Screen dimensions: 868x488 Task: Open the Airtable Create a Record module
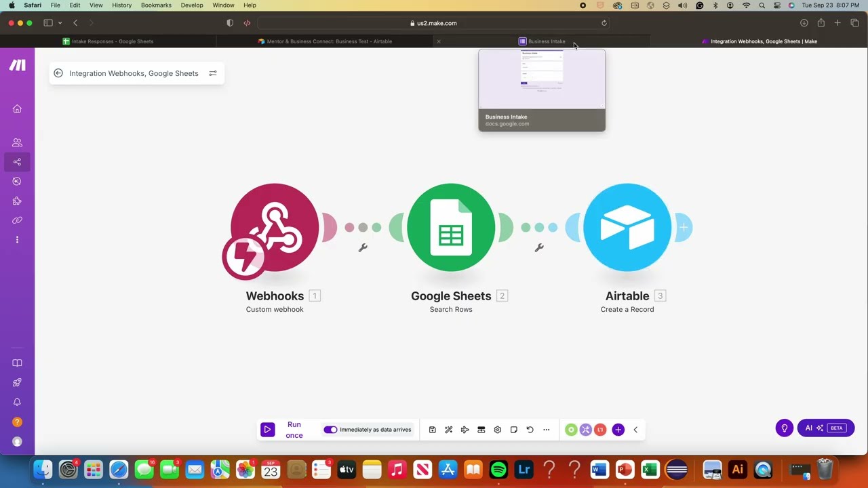coord(627,227)
